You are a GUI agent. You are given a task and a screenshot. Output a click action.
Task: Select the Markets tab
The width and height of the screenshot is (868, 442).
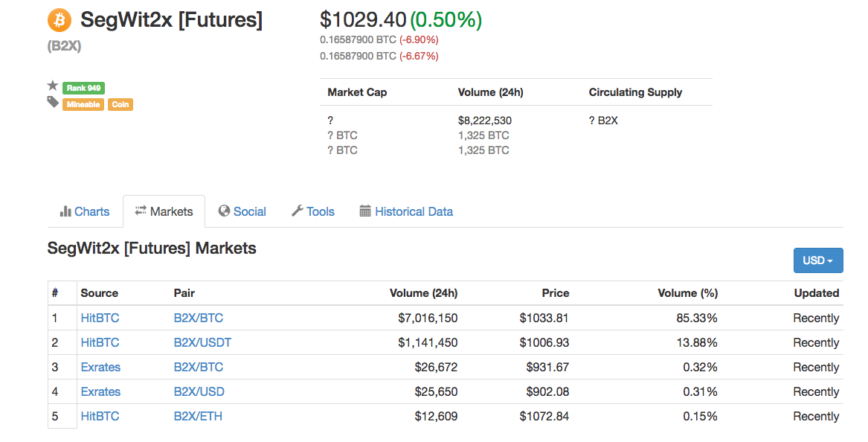point(164,211)
